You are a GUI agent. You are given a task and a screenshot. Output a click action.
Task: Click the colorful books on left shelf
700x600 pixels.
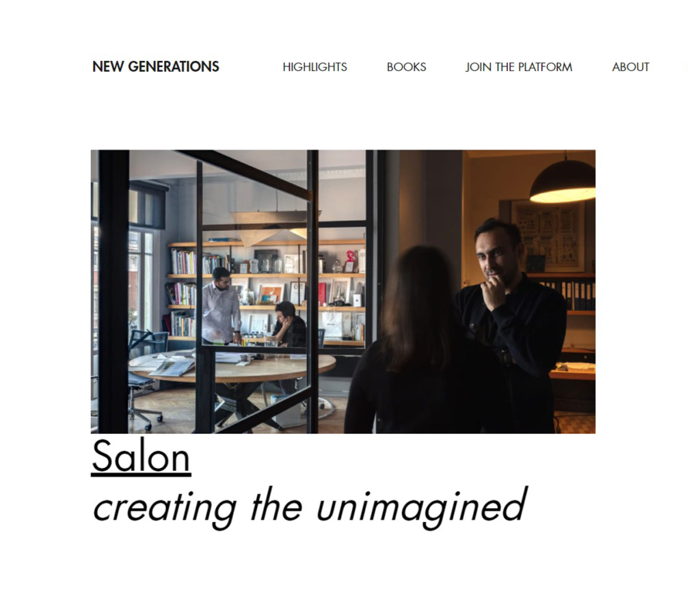pyautogui.click(x=182, y=262)
